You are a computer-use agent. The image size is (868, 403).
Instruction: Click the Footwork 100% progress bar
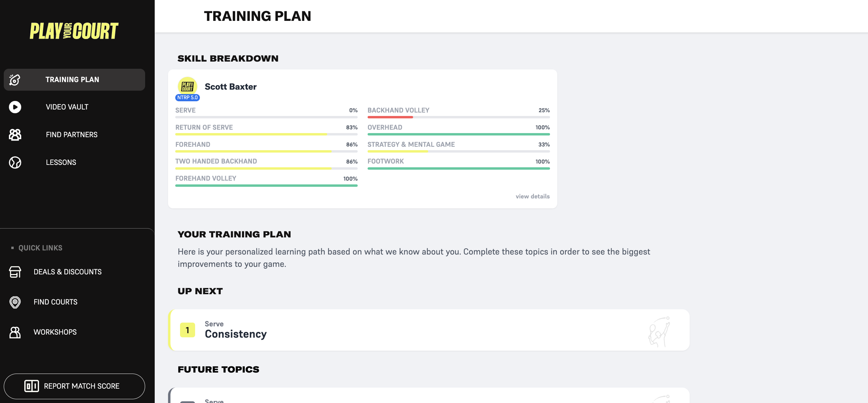(459, 168)
